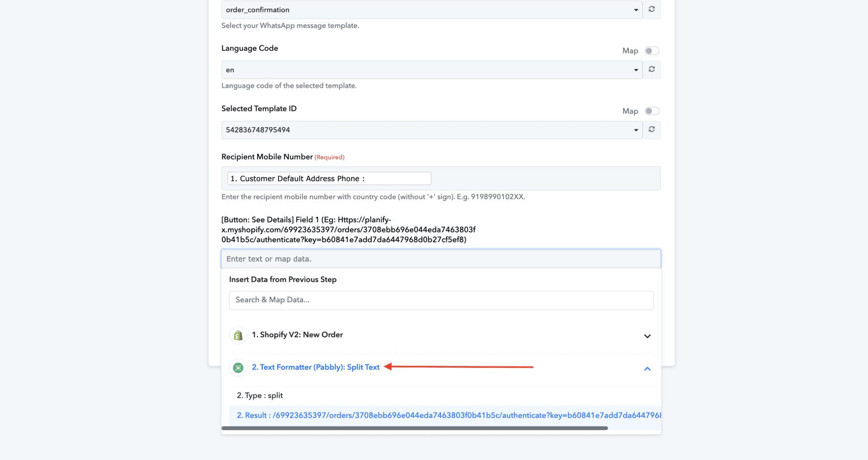Click the Text Formatter green icon

pos(238,368)
